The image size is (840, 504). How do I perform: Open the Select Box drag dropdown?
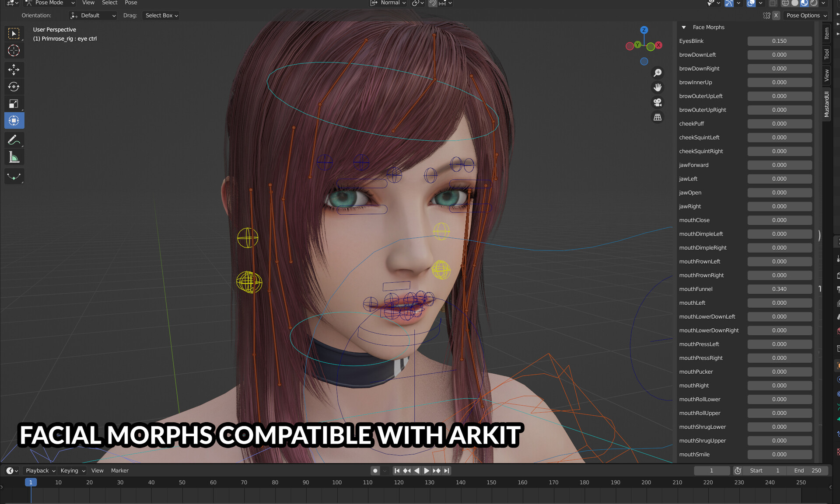161,15
